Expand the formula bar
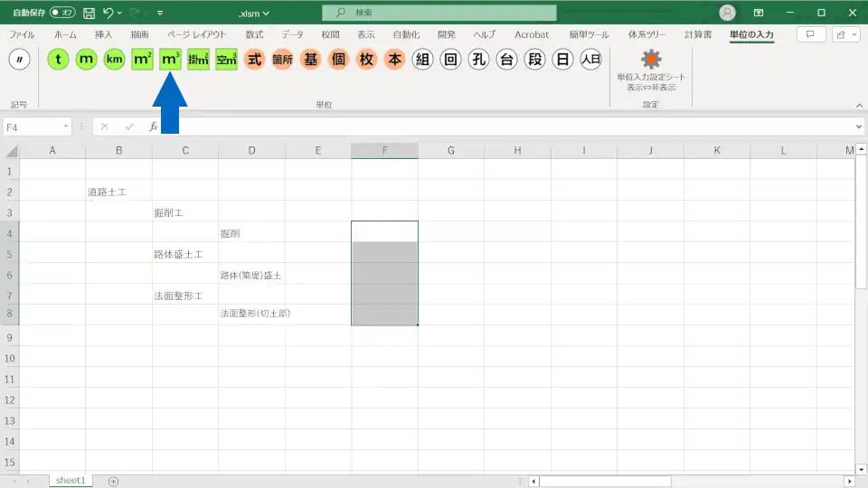This screenshot has height=488, width=868. (858, 127)
